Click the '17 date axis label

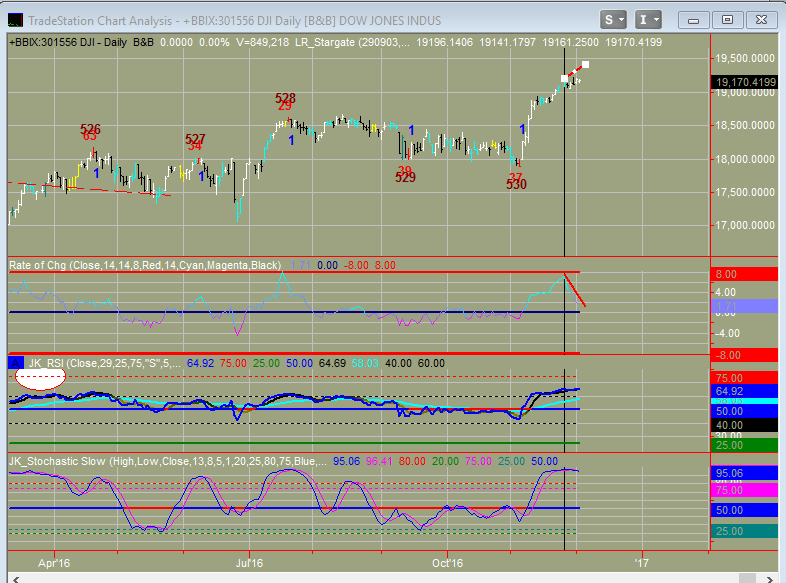(x=642, y=563)
